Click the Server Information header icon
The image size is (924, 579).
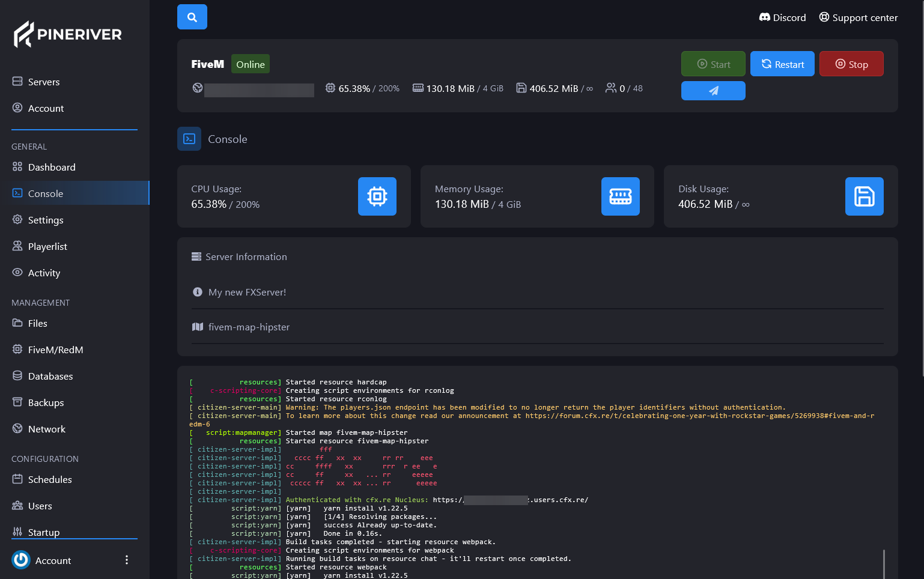pos(196,256)
